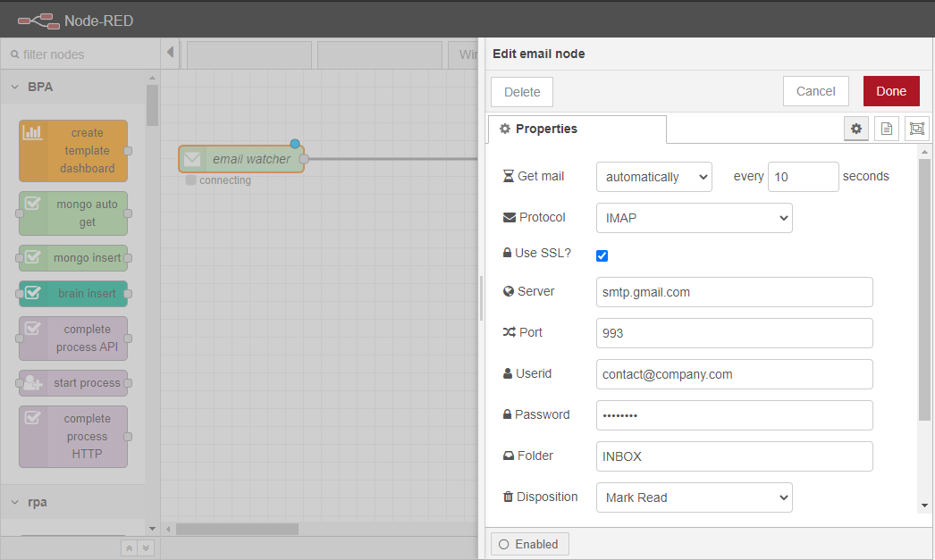Click the palette scroll up arrow
Screen dimensions: 935x560
coord(152,78)
